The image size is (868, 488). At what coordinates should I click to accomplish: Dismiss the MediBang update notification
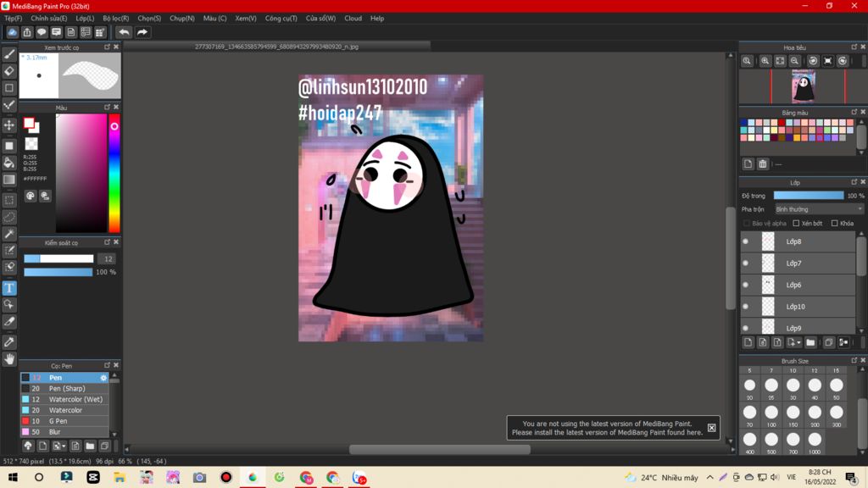pyautogui.click(x=711, y=428)
